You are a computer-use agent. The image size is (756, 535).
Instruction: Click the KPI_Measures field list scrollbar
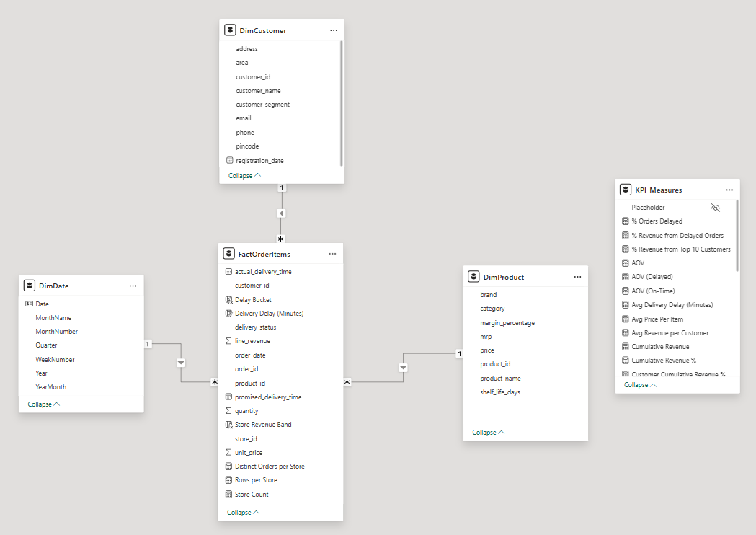pyautogui.click(x=737, y=236)
